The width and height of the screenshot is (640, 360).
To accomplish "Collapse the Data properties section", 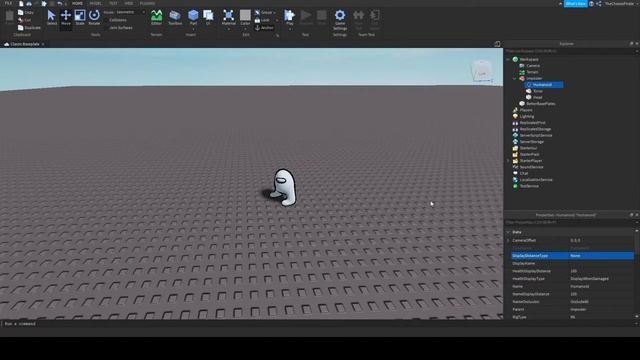I will click(x=508, y=232).
